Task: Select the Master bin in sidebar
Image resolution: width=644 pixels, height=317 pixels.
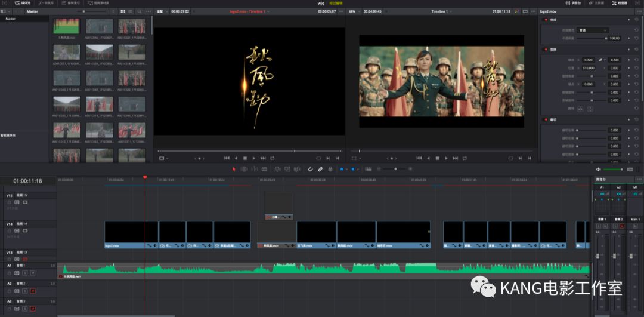Action: (11, 19)
